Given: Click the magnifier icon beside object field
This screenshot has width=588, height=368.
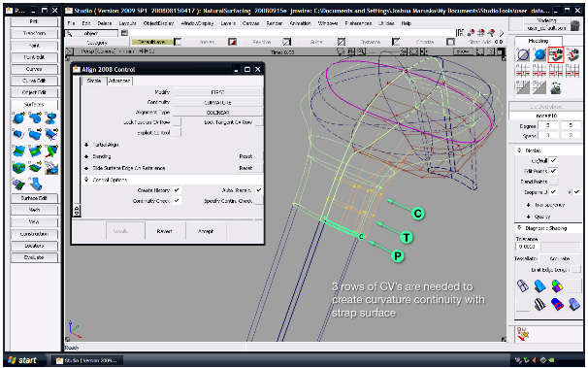Looking at the screenshot, I should click(x=69, y=33).
